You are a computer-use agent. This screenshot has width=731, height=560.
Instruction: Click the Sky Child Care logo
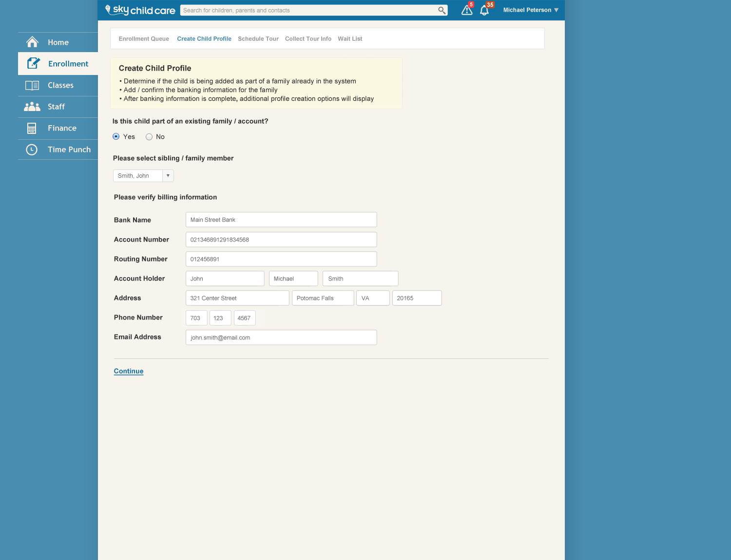click(140, 10)
